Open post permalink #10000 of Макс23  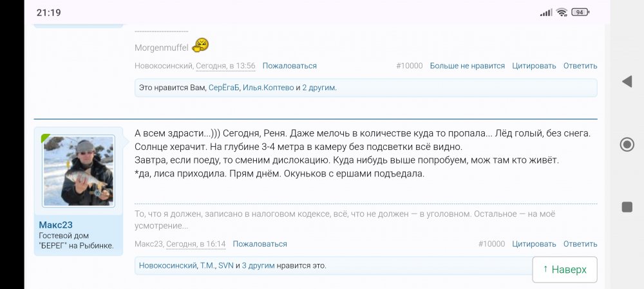coord(491,244)
